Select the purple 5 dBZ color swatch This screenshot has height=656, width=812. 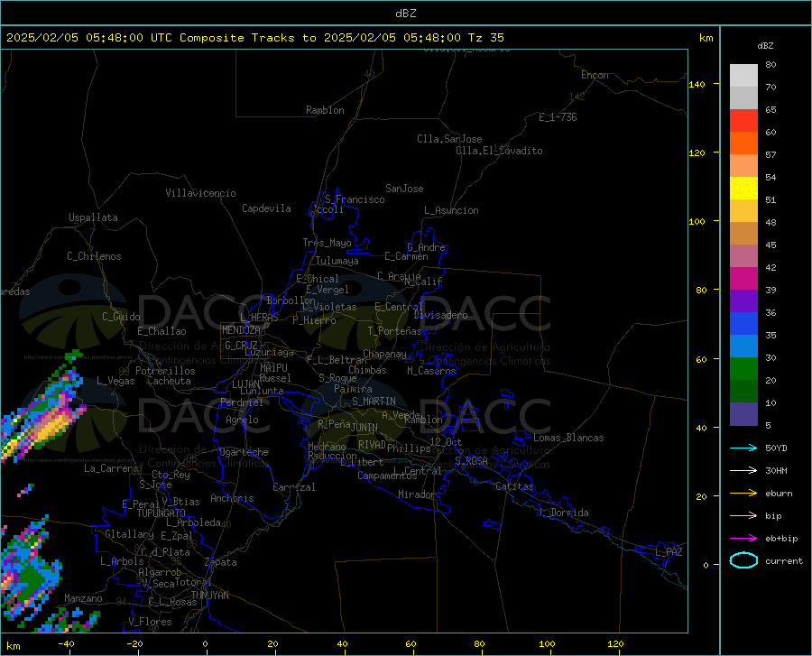coord(743,414)
